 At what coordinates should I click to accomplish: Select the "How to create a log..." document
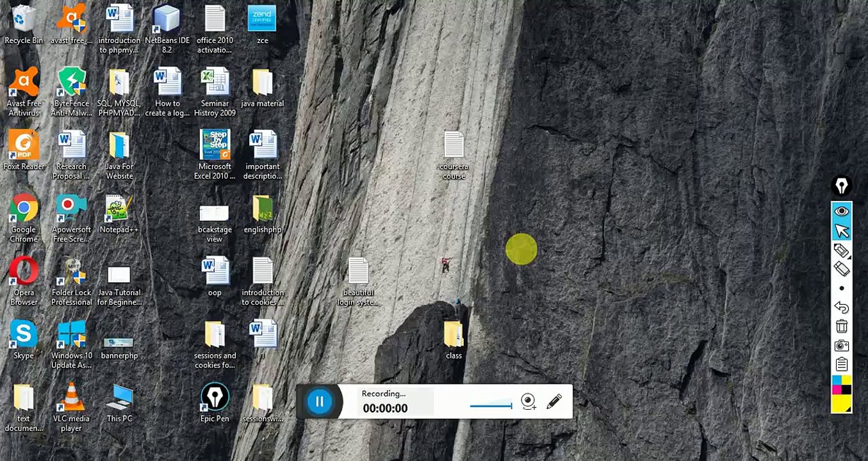[x=167, y=93]
